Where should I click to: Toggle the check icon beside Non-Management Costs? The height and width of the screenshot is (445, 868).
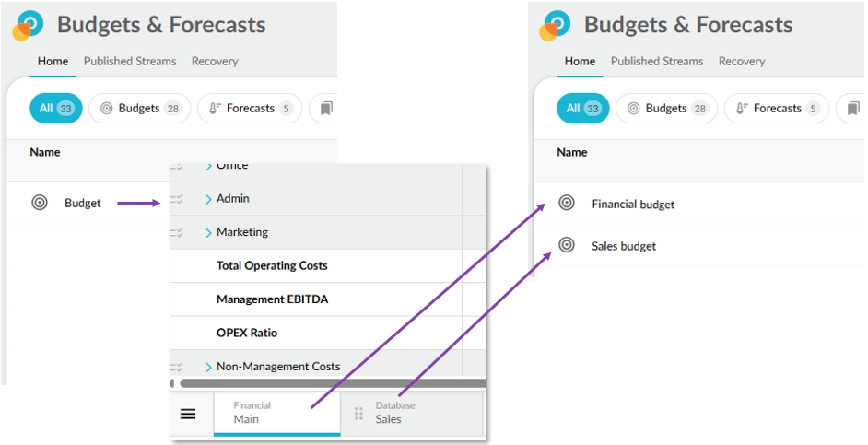[179, 367]
